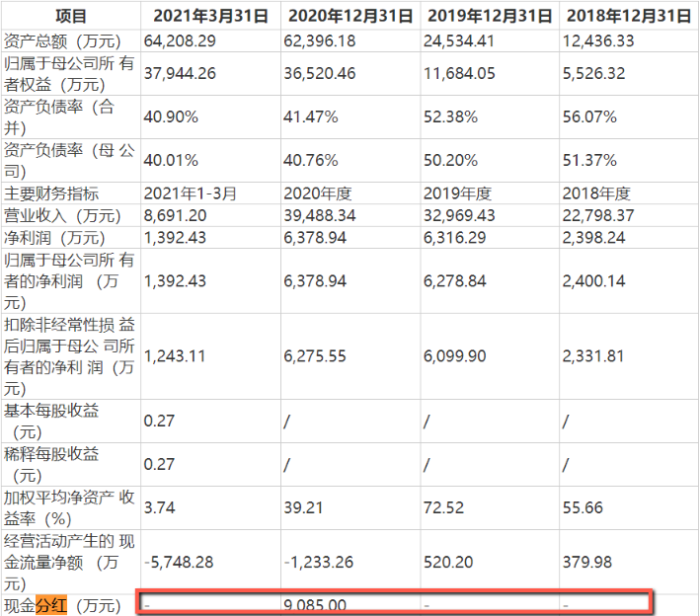This screenshot has width=700, height=616.
Task: Select revenue value 8,691.20
Action: pyautogui.click(x=175, y=215)
